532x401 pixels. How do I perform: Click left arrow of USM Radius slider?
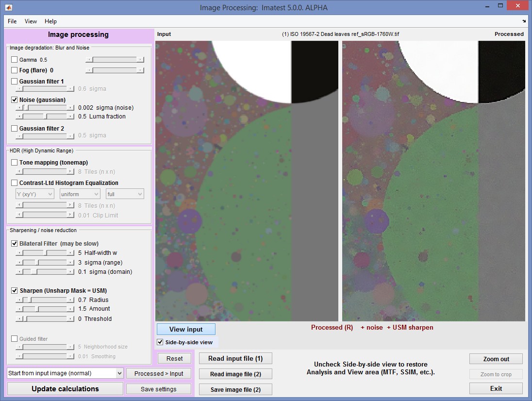19,300
